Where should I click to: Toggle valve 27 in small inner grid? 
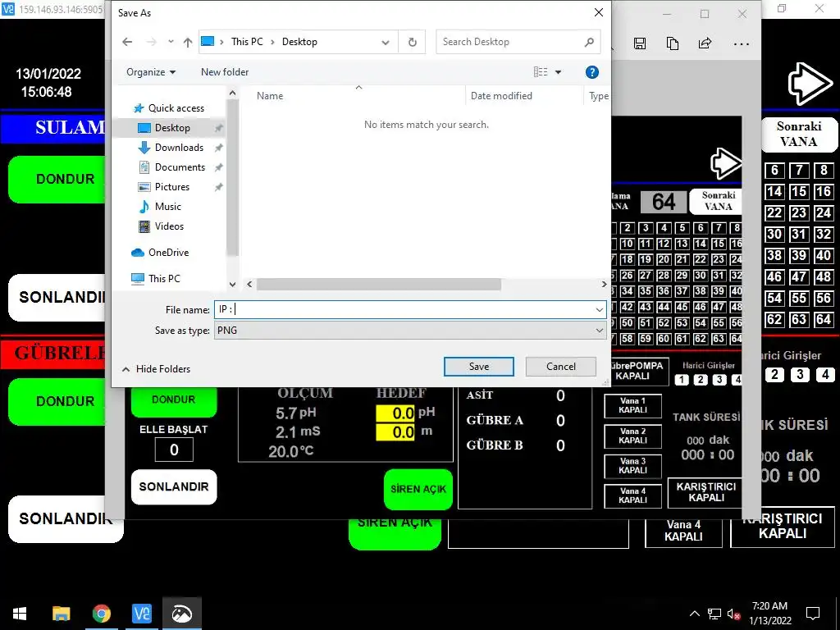click(x=646, y=276)
